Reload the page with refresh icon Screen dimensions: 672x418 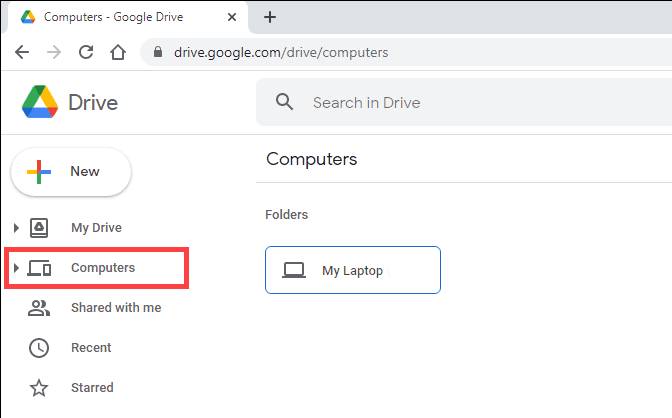[x=86, y=52]
